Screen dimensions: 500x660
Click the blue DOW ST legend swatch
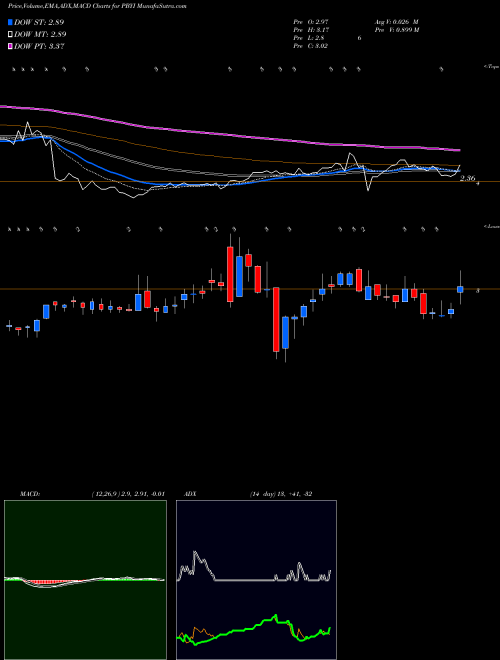pyautogui.click(x=11, y=22)
